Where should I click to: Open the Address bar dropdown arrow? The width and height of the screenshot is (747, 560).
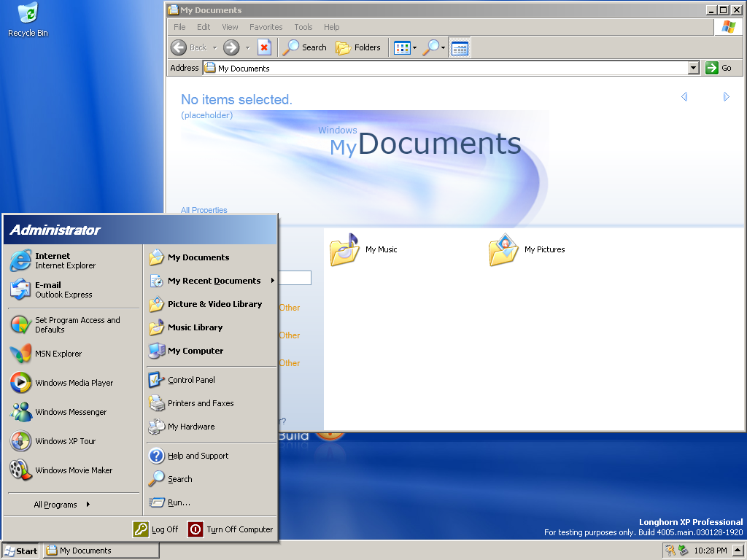[693, 68]
